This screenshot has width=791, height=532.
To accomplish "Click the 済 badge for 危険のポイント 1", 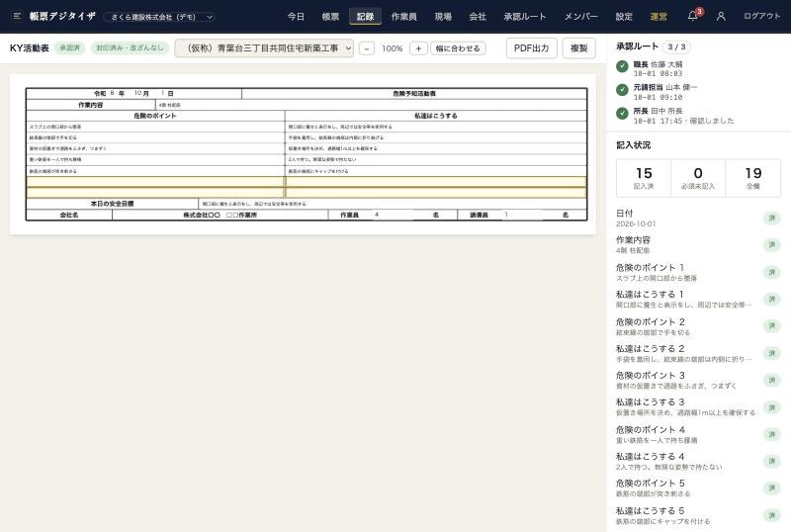I will coord(772,272).
